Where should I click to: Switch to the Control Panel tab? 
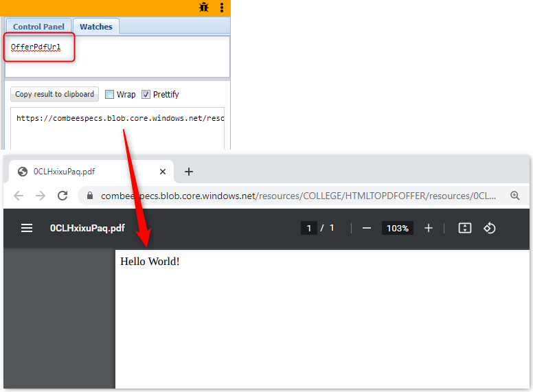click(38, 27)
